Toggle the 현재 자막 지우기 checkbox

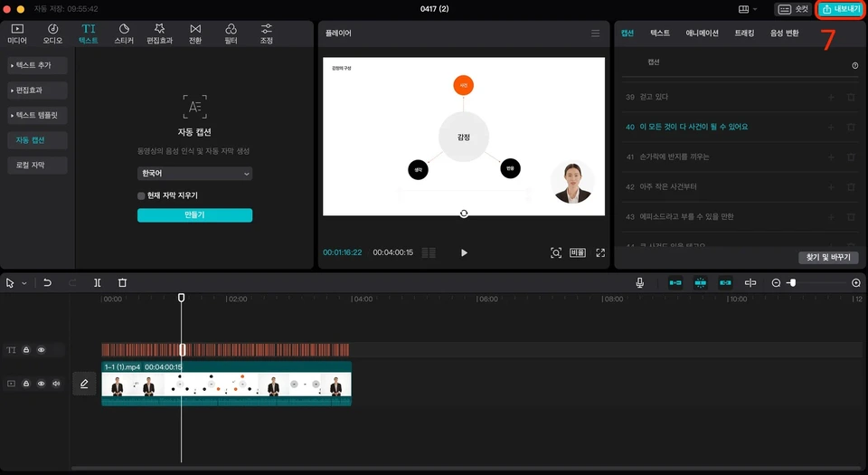tap(141, 195)
